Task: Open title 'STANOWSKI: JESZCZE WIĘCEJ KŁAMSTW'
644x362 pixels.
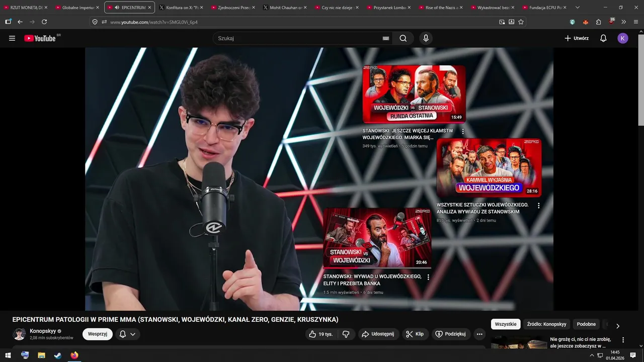Action: click(x=408, y=134)
